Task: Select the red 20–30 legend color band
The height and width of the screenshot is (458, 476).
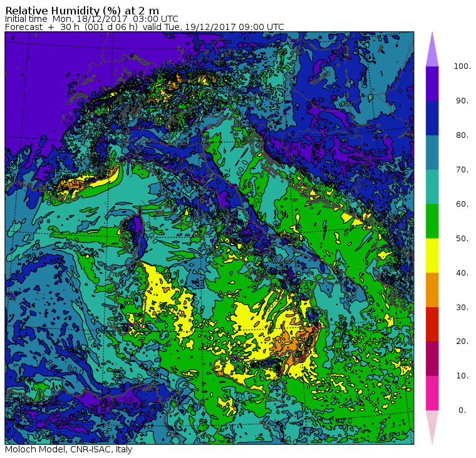Action: click(432, 324)
